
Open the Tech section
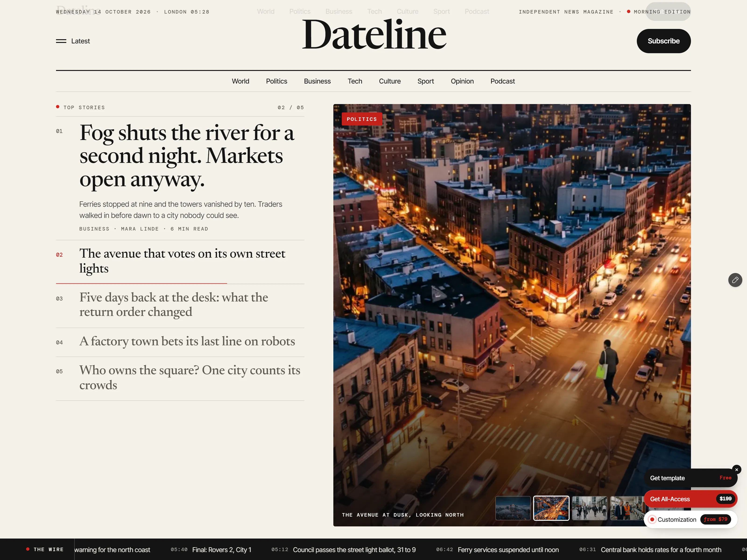click(355, 81)
